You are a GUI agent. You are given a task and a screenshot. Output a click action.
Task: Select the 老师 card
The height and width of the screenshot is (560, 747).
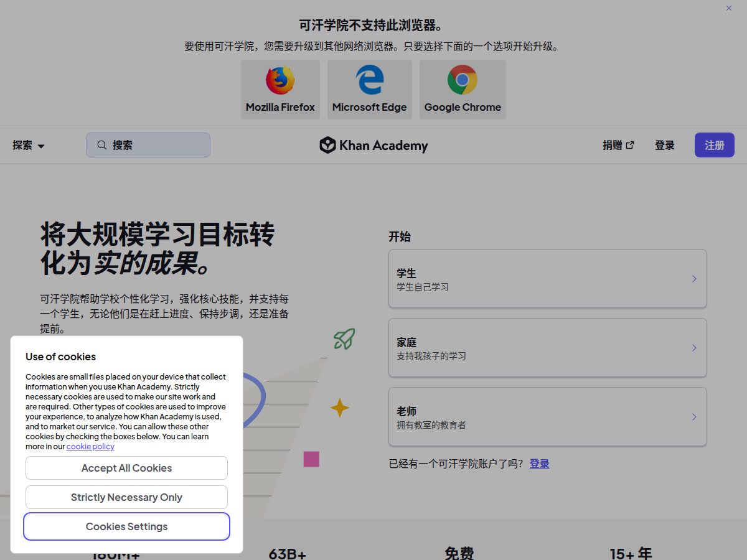pos(548,416)
